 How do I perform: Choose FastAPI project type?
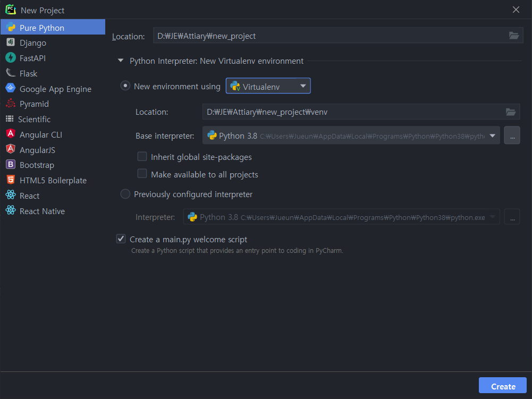click(53, 58)
